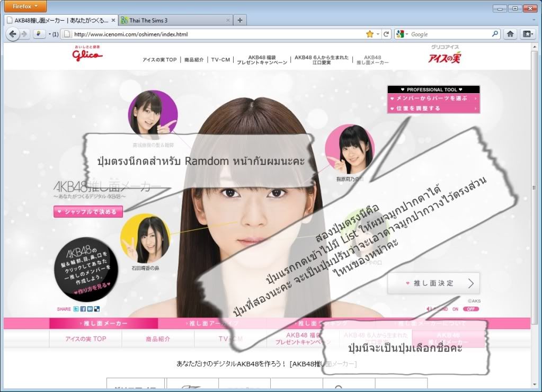Click the Google search input field
This screenshot has width=542, height=392.
[x=449, y=34]
